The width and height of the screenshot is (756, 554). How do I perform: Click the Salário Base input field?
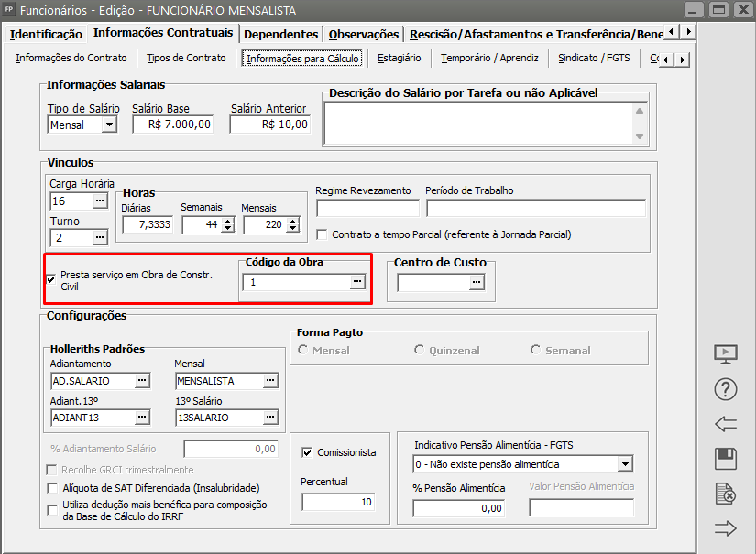172,125
